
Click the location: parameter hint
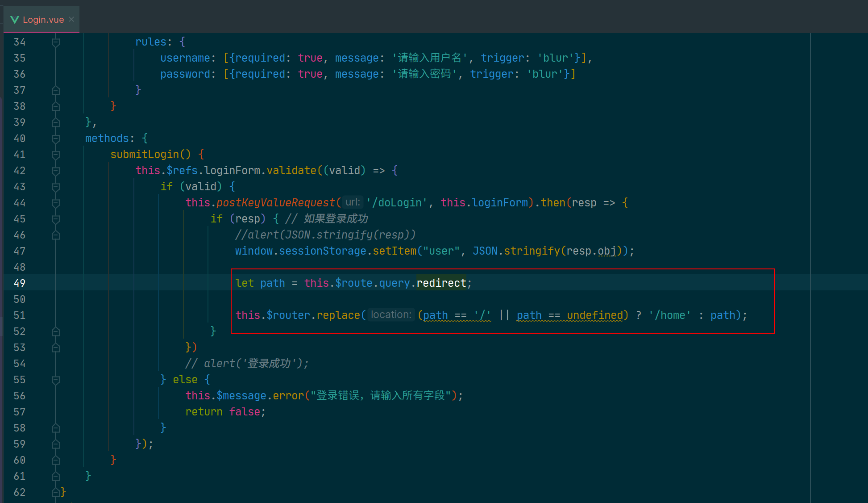point(391,315)
